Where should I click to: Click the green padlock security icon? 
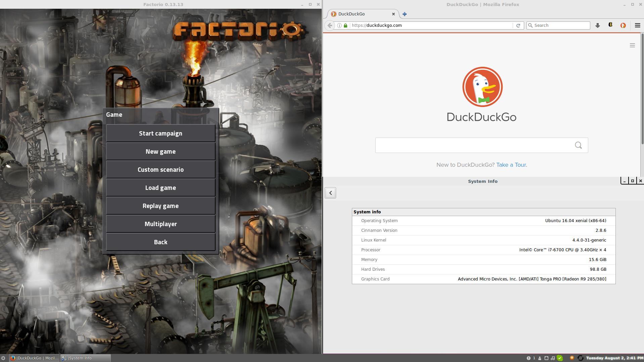pos(345,25)
